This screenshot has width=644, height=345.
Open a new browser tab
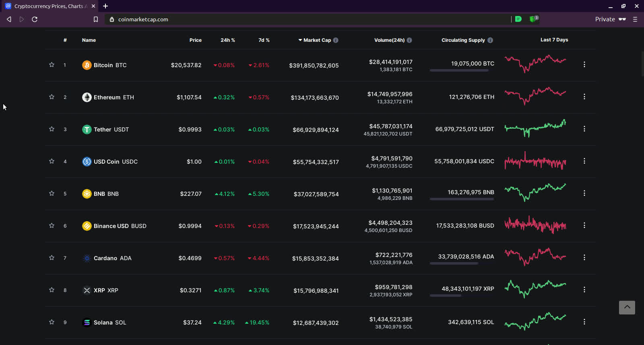tap(105, 6)
